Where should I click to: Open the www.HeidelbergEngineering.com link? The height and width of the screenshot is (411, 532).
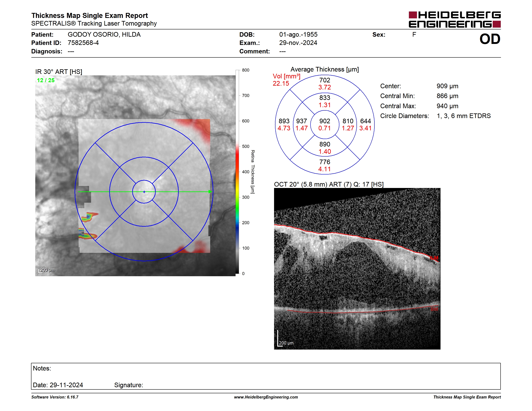(x=266, y=397)
